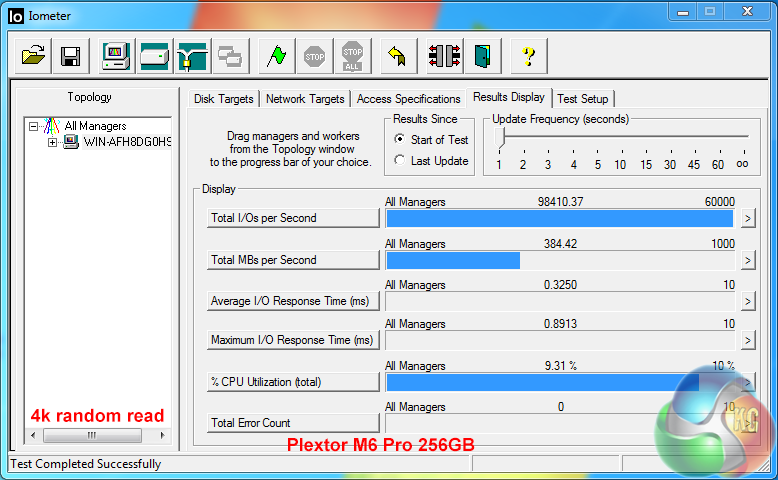Start a new manager with computer icon
Image resolution: width=778 pixels, height=480 pixels.
click(x=116, y=56)
